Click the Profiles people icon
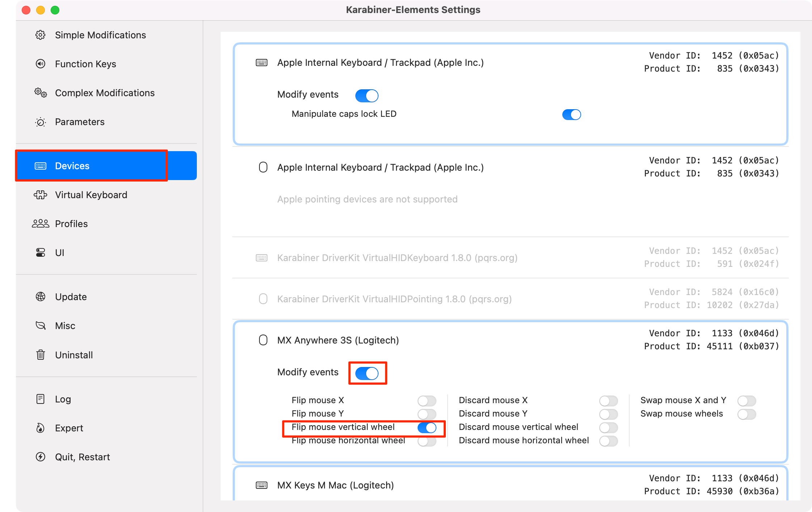Screen dimensions: 812x512 [41, 224]
